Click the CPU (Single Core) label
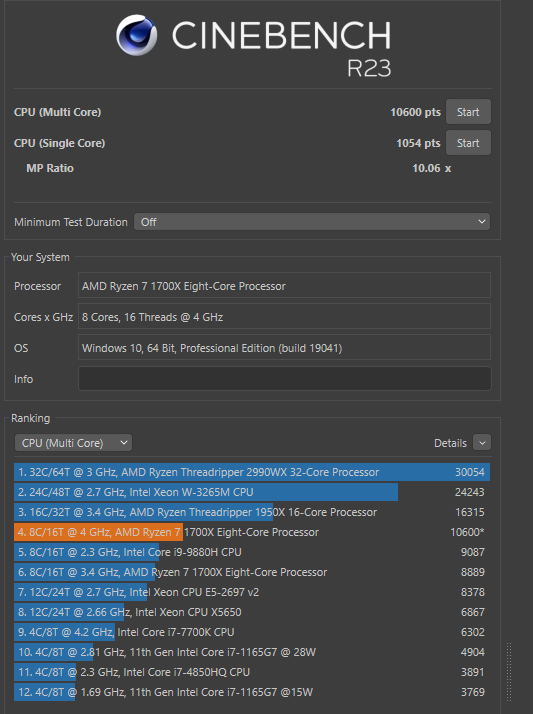The width and height of the screenshot is (533, 714). click(60, 143)
